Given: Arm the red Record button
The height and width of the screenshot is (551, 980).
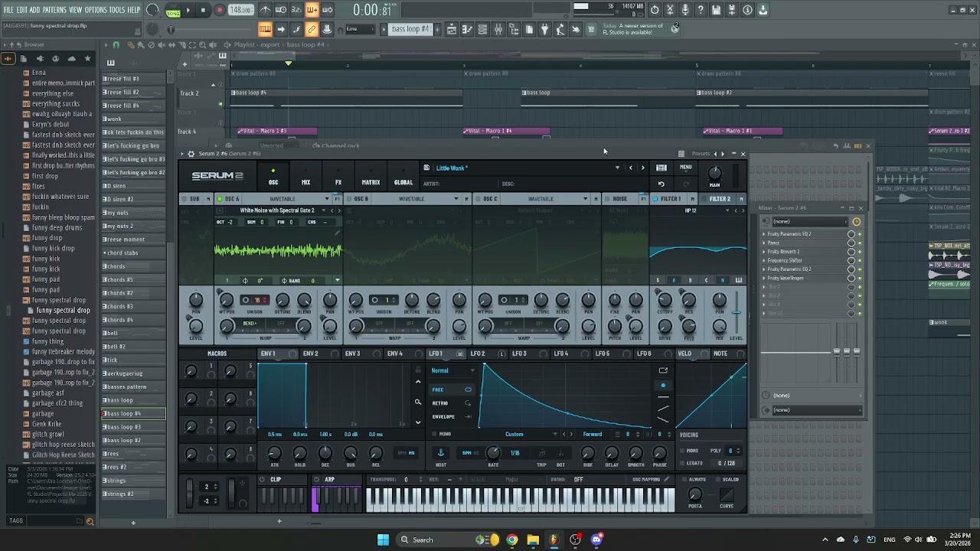Looking at the screenshot, I should click(219, 10).
